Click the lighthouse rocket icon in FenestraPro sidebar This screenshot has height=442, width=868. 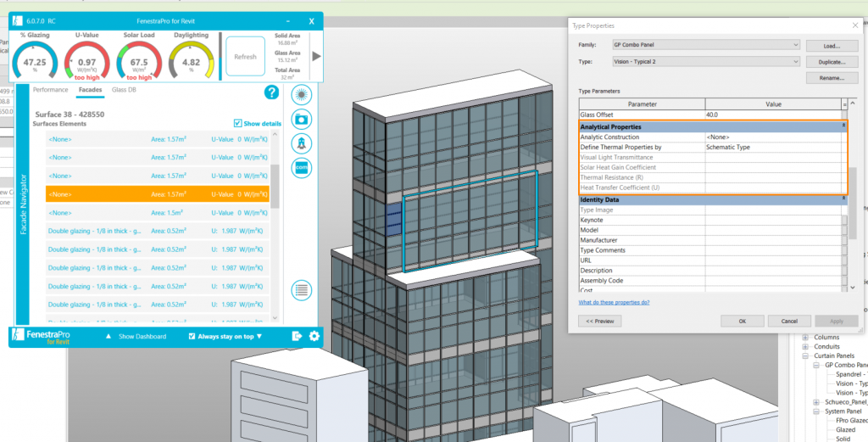(x=301, y=143)
